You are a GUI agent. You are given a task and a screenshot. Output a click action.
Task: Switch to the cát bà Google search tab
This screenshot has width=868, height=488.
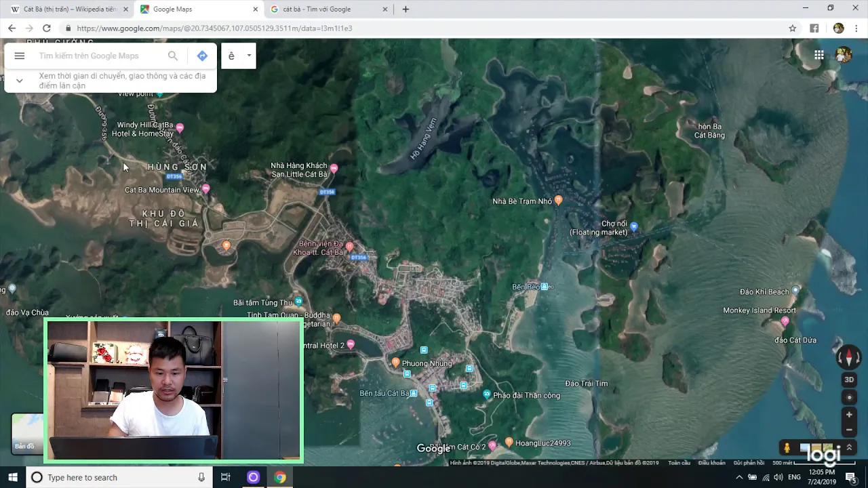click(x=328, y=9)
